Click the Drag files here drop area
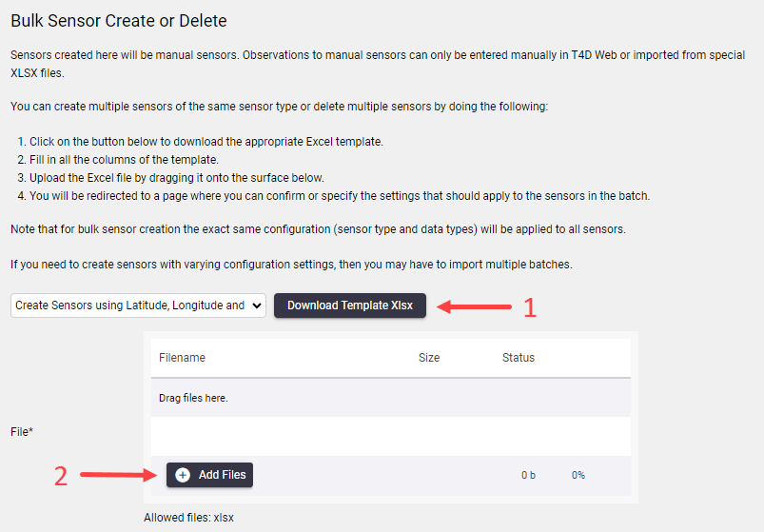The height and width of the screenshot is (532, 764). pyautogui.click(x=391, y=398)
